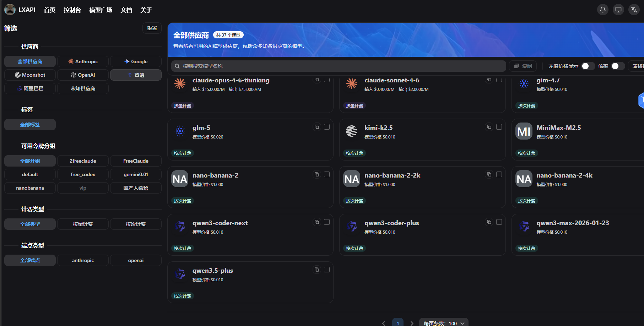The image size is (644, 326).
Task: Open the notifications bell icon
Action: pos(603,10)
